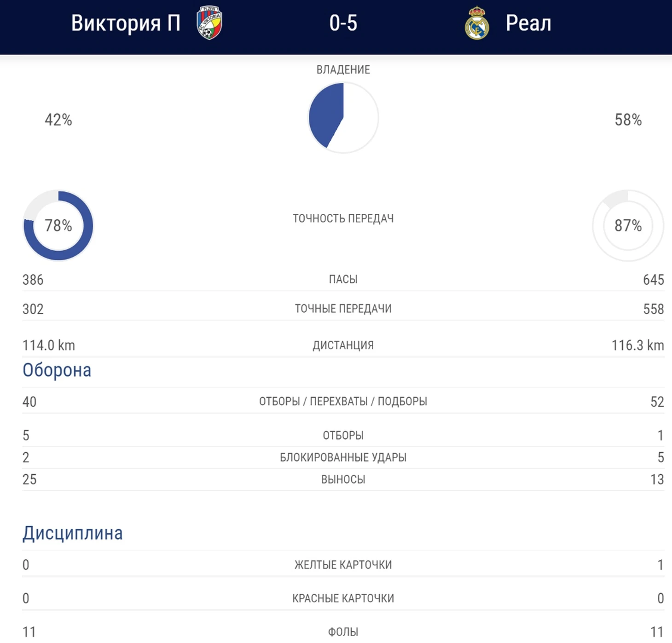Click the 78% pass accuracy ring
The height and width of the screenshot is (643, 672).
pyautogui.click(x=58, y=225)
